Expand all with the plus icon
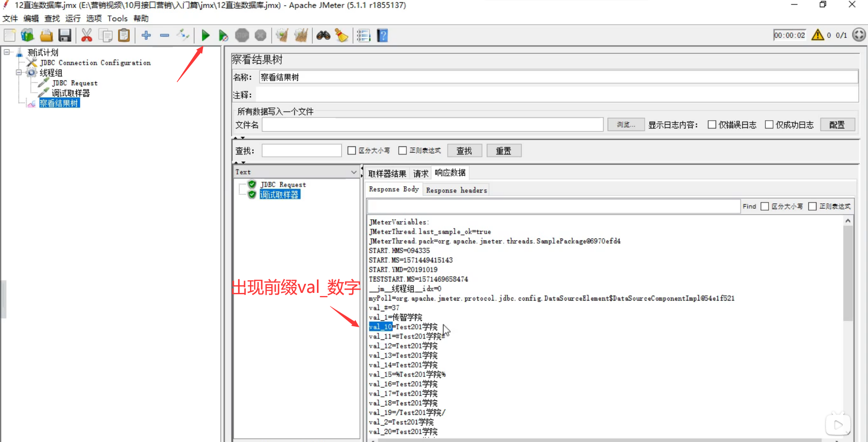 pyautogui.click(x=146, y=35)
